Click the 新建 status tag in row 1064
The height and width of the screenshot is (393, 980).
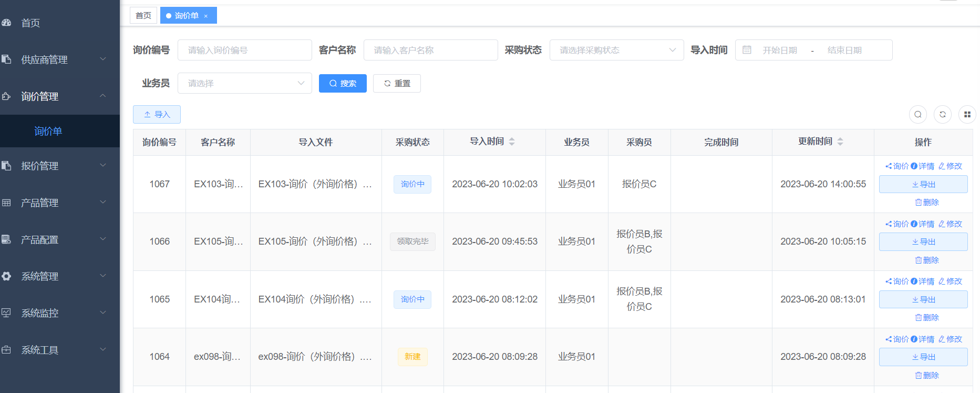(x=412, y=357)
